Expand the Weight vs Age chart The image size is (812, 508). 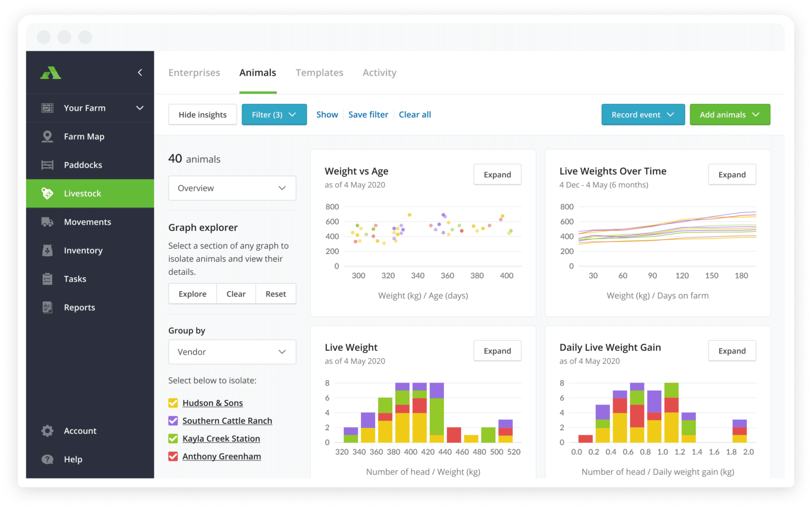coord(497,175)
